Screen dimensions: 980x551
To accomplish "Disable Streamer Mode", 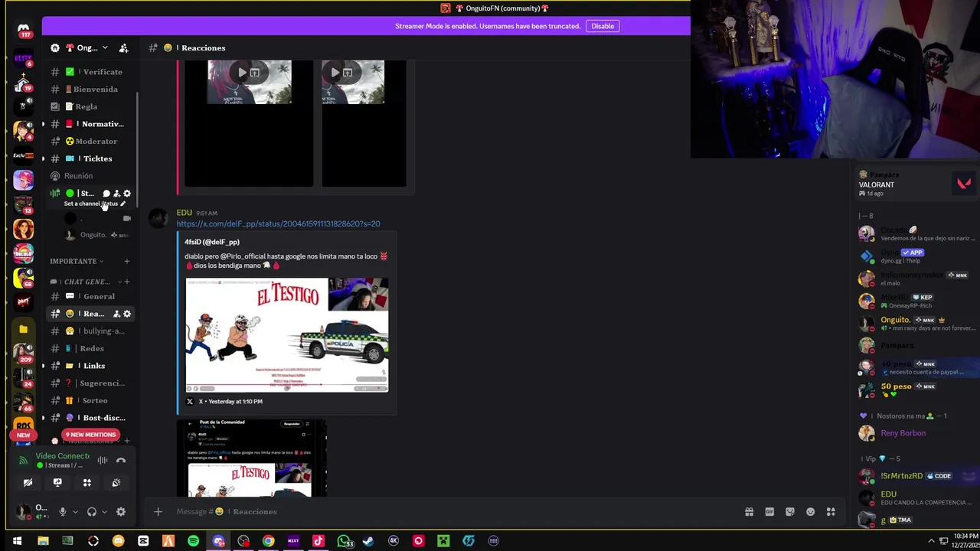I will click(603, 26).
